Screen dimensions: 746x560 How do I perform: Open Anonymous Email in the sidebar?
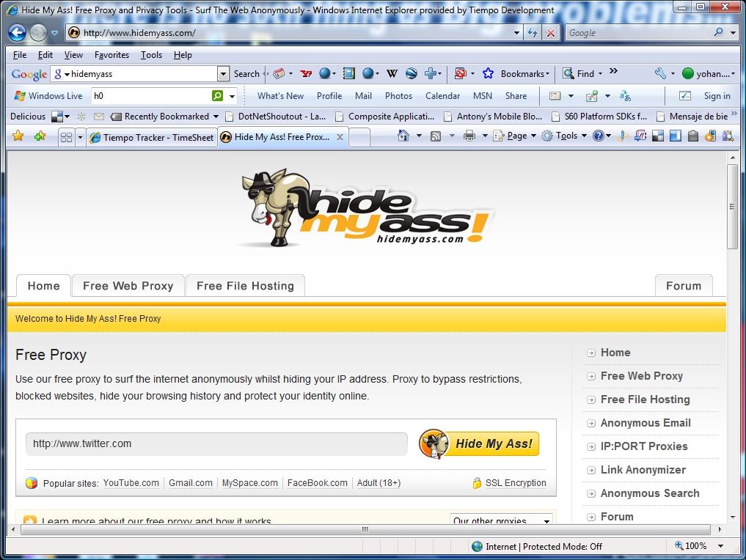click(646, 423)
